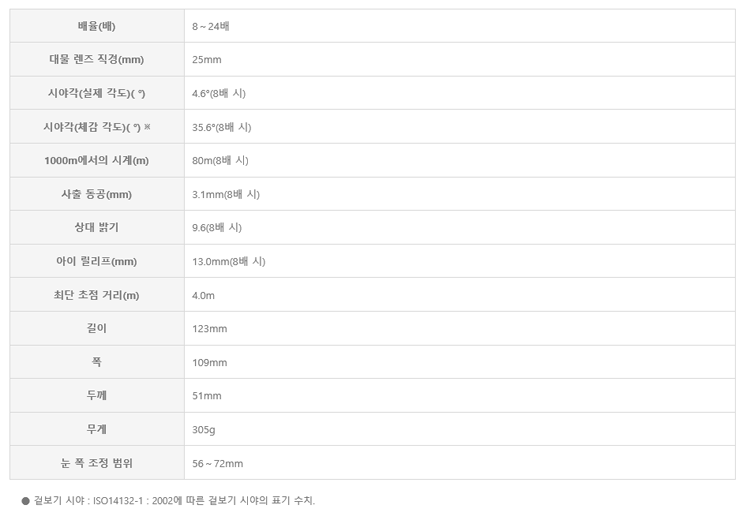Viewport: 750px width, 520px height.
Task: Click the 1000m에서의 시계(m) label
Action: [97, 160]
